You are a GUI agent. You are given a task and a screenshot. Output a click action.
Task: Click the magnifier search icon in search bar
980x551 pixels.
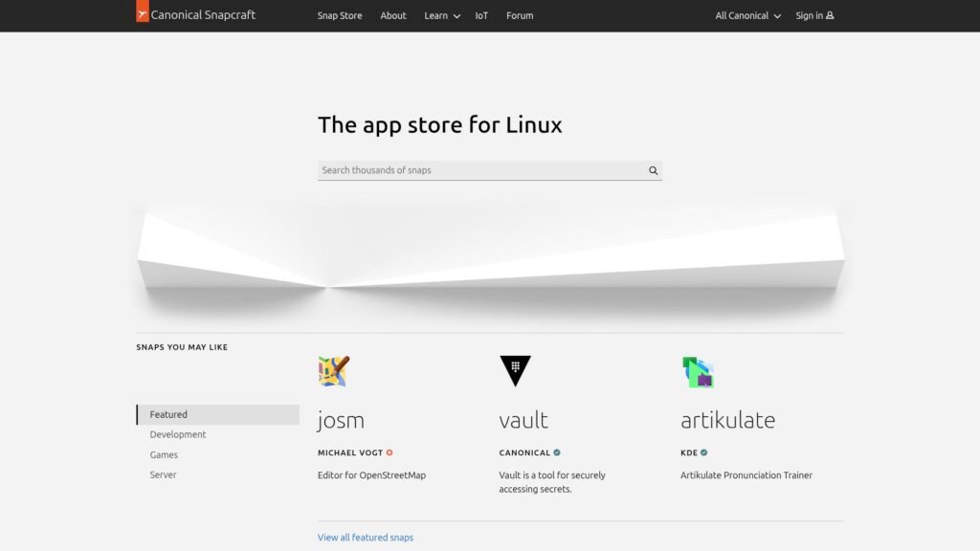[653, 170]
